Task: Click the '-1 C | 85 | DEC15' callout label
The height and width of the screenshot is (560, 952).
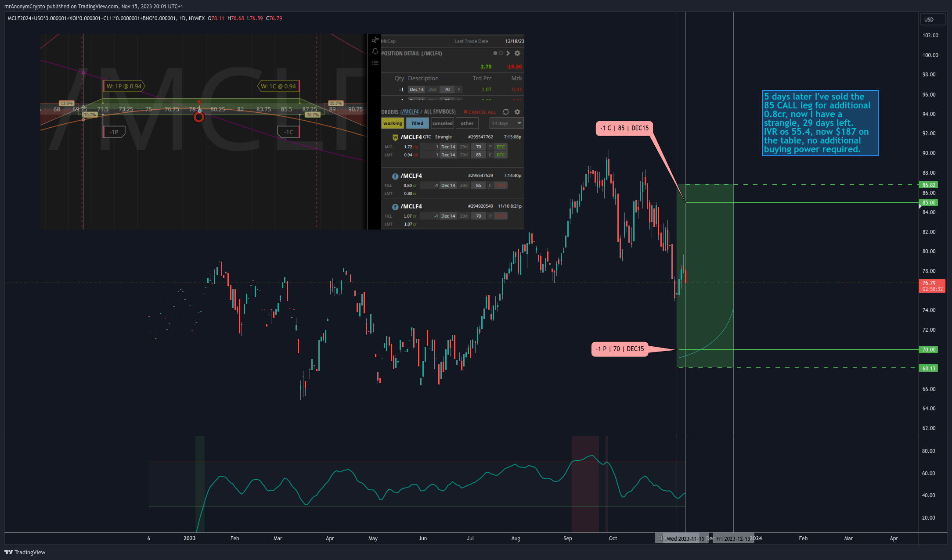Action: coord(624,128)
